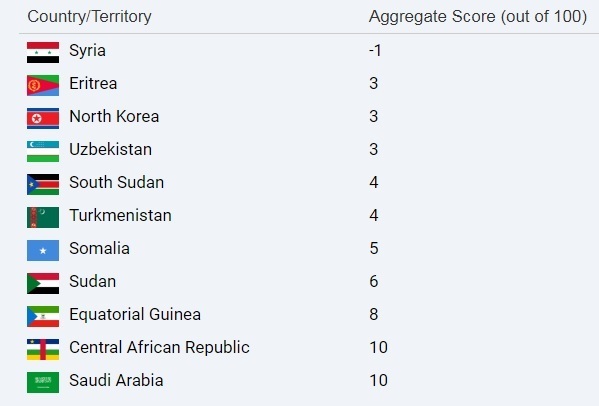599x406 pixels.
Task: Click the Turkmenistan flag icon
Action: tap(43, 217)
